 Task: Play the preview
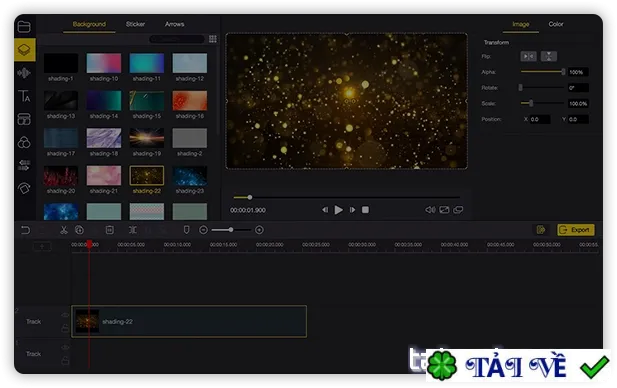point(338,210)
